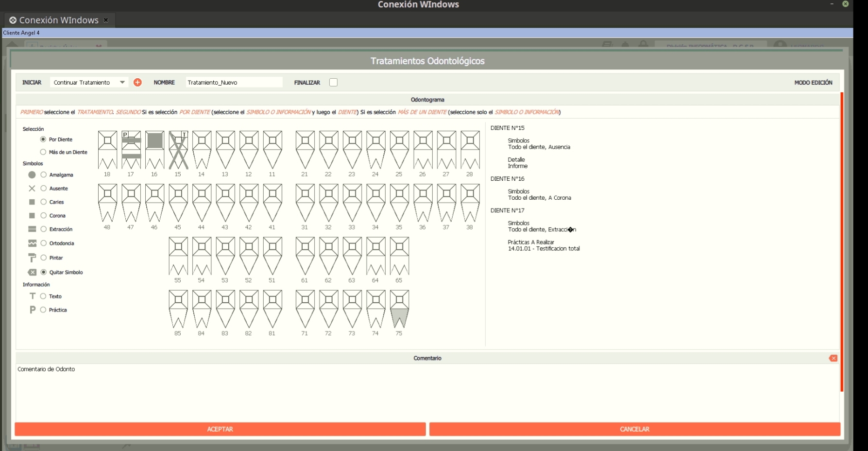Click the Ortodoncia symbol icon
Viewport: 868px width, 451px height.
(x=32, y=243)
